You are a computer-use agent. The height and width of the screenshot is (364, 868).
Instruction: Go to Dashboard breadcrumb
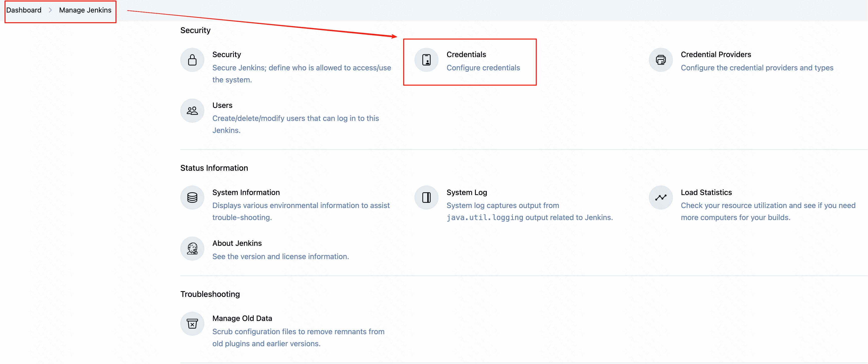pos(24,10)
